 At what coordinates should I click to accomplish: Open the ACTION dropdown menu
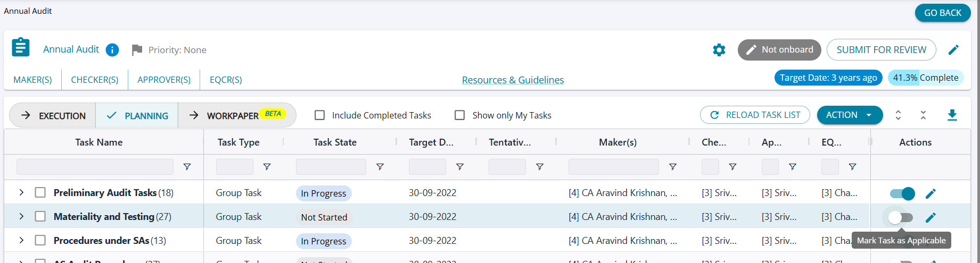[x=849, y=115]
